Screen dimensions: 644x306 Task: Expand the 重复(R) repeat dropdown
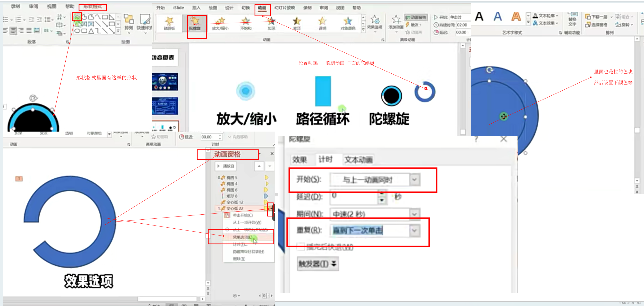414,230
